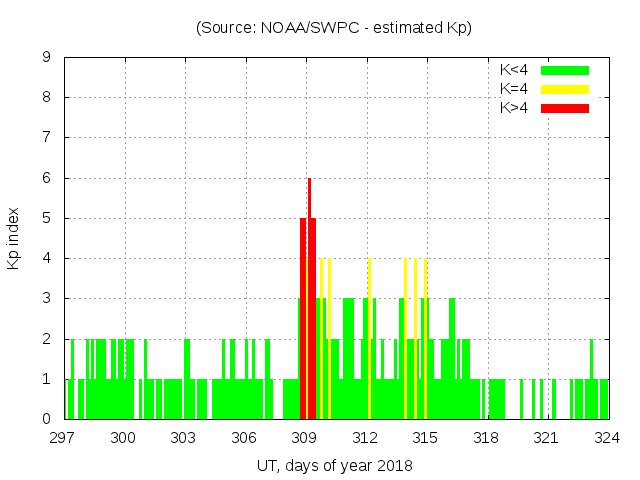Screen dimensions: 640x480
Task: Select the "K>4" legend text label
Action: click(514, 108)
